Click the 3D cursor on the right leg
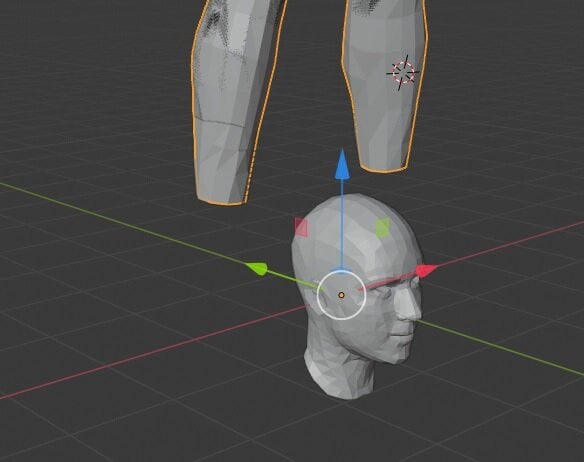The image size is (584, 462). 403,72
